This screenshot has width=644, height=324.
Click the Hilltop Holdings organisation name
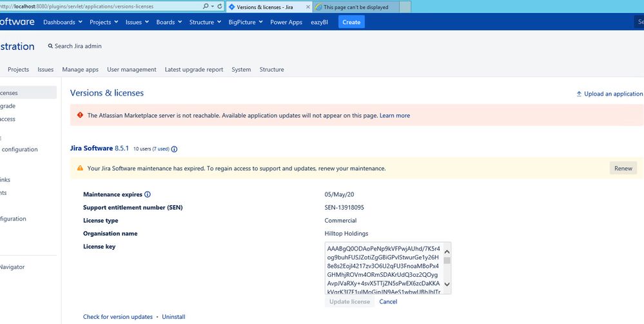coord(346,234)
